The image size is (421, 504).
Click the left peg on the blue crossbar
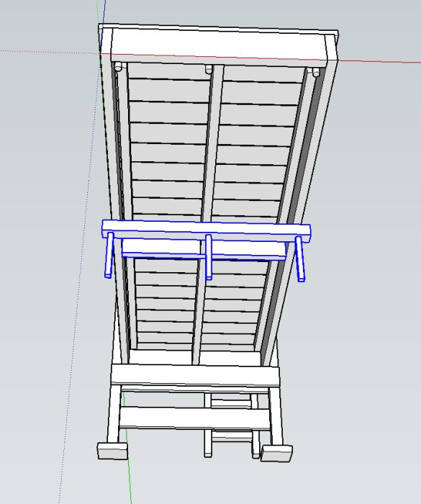click(109, 255)
